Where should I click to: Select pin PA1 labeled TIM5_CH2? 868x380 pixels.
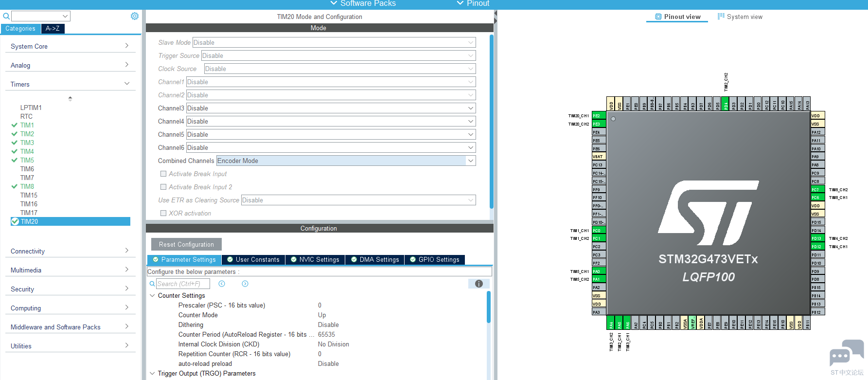(599, 279)
